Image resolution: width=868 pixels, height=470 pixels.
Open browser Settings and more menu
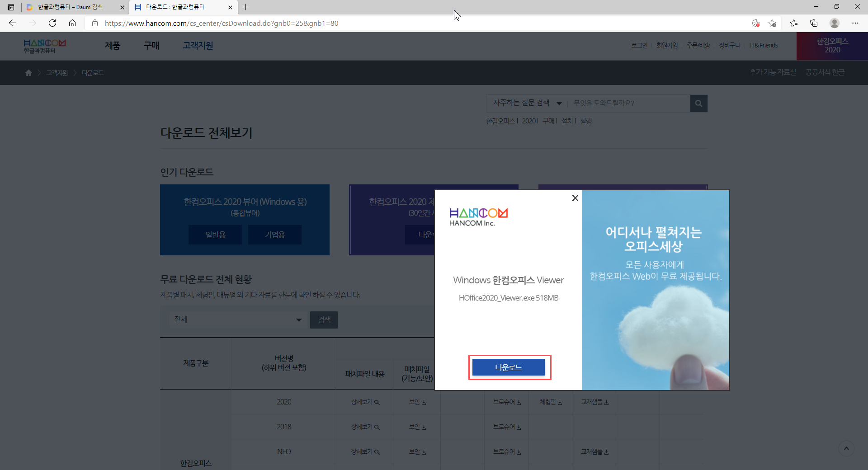(x=855, y=23)
